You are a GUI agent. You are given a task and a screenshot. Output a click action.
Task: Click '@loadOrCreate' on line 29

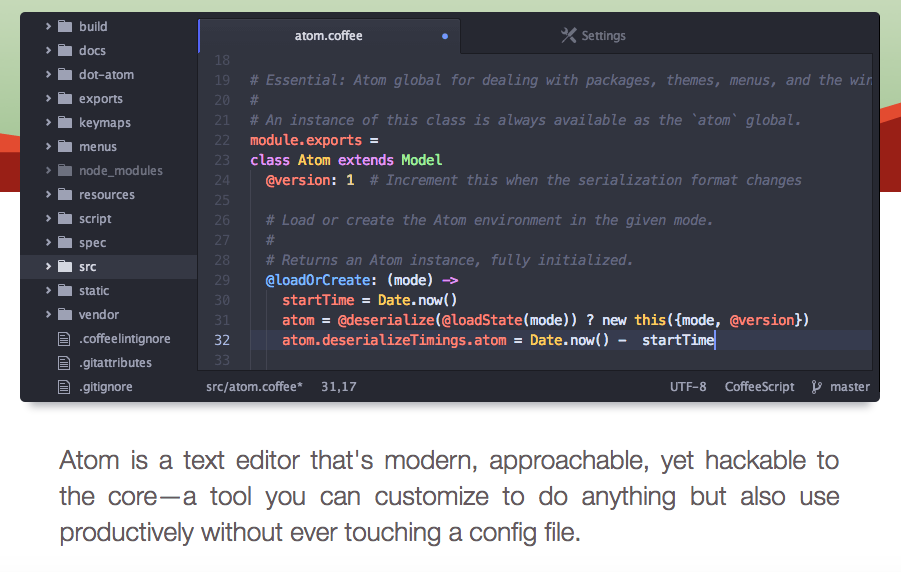[318, 280]
